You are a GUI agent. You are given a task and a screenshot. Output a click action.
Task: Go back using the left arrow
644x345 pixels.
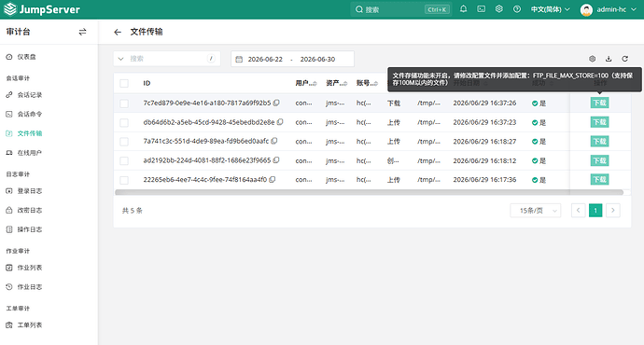118,32
